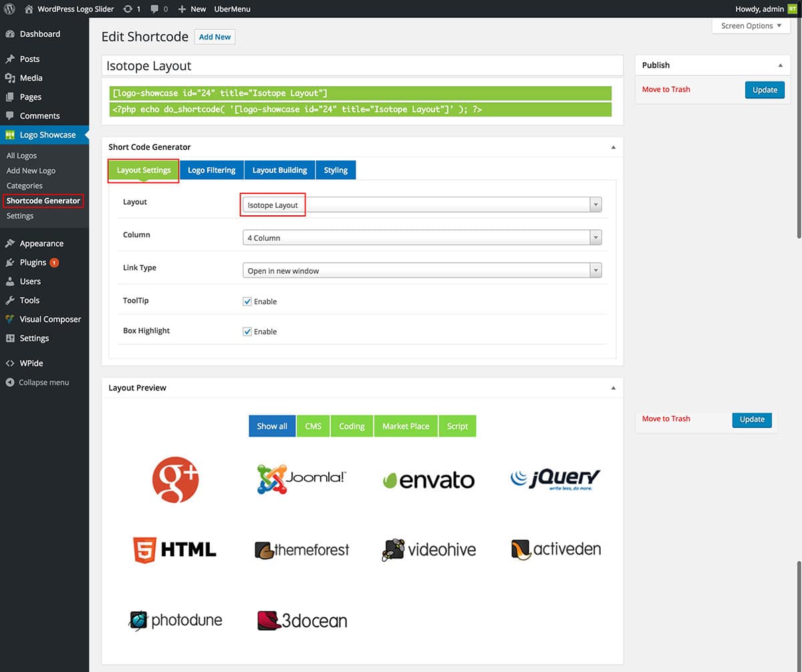The image size is (802, 672).
Task: Open the Logo Showcase Settings submenu item
Action: click(x=20, y=216)
